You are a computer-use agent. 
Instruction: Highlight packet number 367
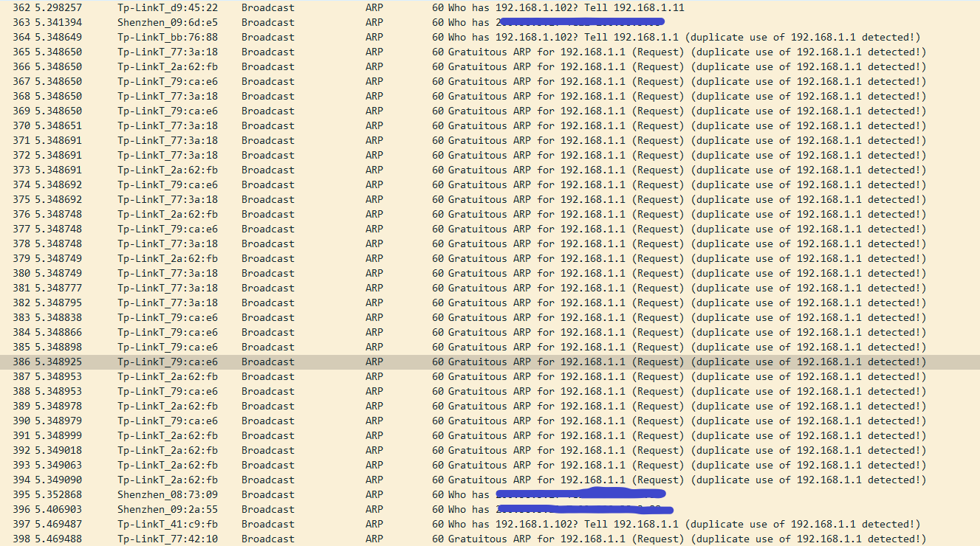click(x=490, y=81)
